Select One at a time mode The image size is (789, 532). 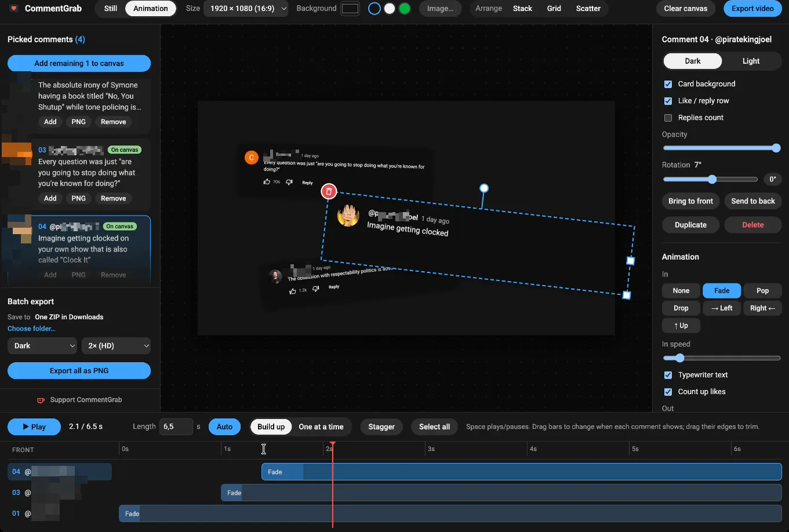coord(321,427)
